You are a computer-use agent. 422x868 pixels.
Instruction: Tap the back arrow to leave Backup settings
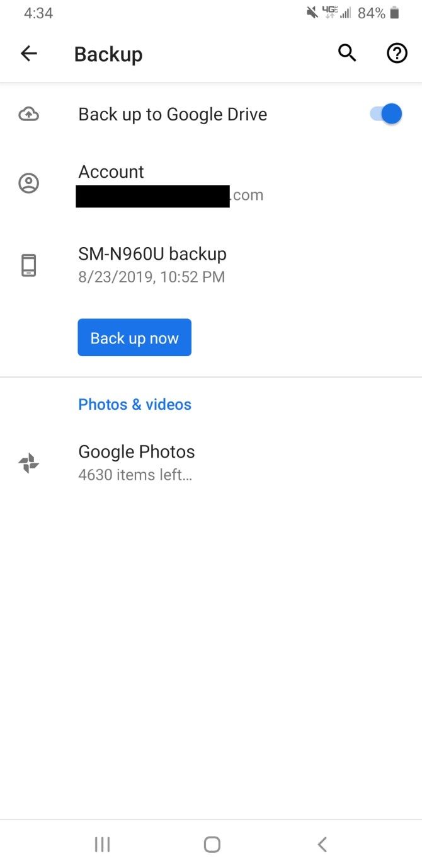pyautogui.click(x=28, y=53)
